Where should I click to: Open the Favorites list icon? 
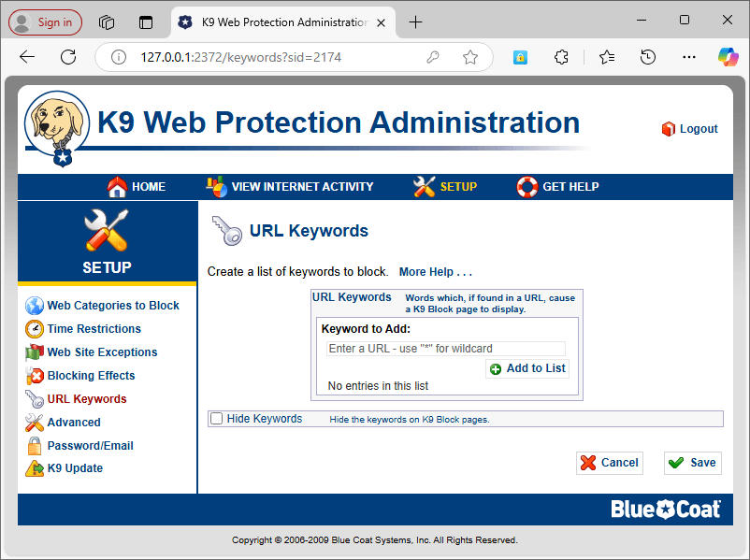click(x=607, y=57)
